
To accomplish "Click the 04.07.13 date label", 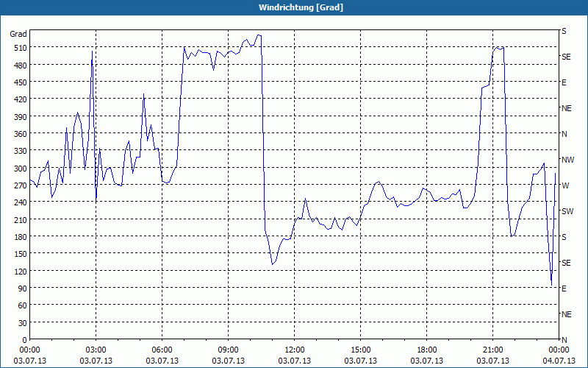I will 559,361.
